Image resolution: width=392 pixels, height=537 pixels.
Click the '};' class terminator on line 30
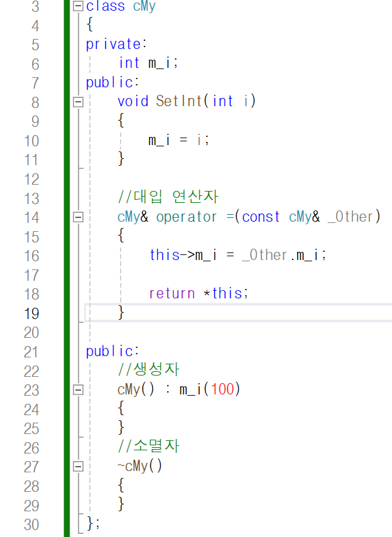[93, 523]
